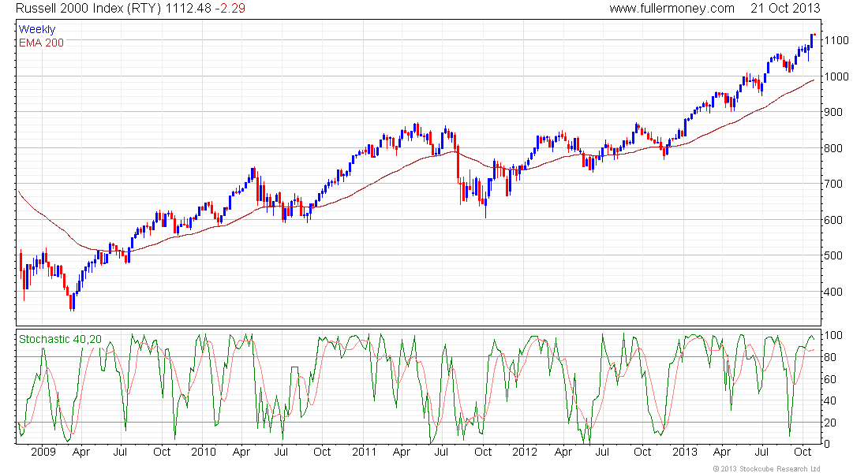The height and width of the screenshot is (473, 868).
Task: Click the stochastic 80 level label
Action: pos(830,357)
